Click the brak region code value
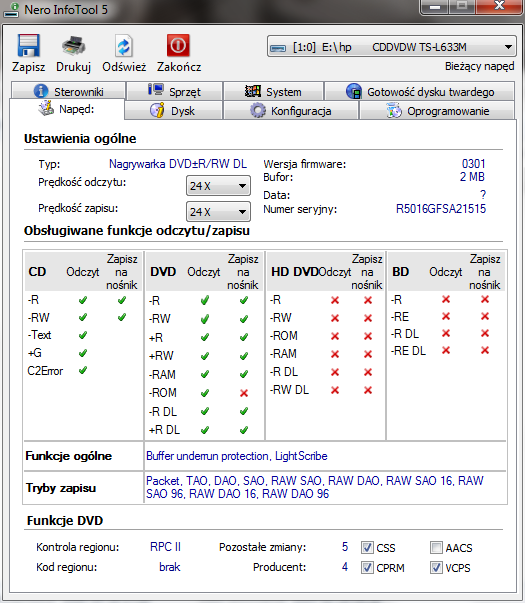This screenshot has height=603, width=525. pos(170,567)
